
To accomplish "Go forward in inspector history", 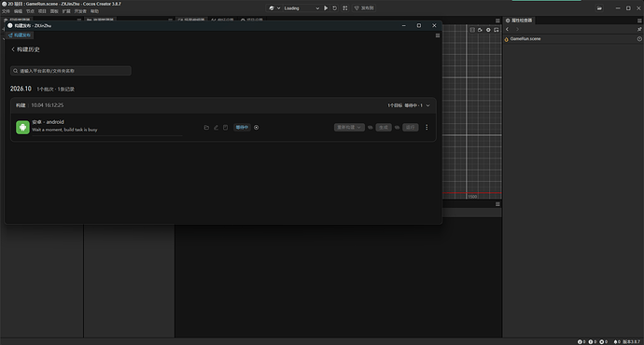I will coord(517,29).
